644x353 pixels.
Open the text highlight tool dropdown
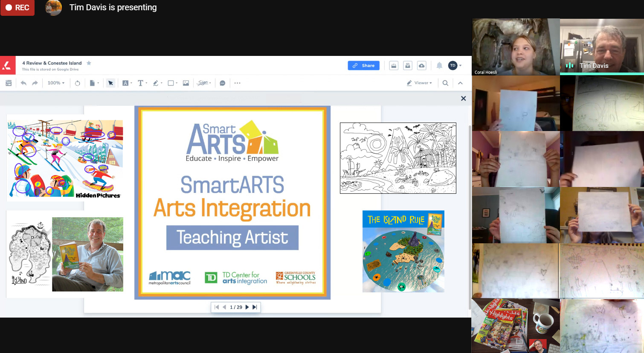click(x=128, y=83)
